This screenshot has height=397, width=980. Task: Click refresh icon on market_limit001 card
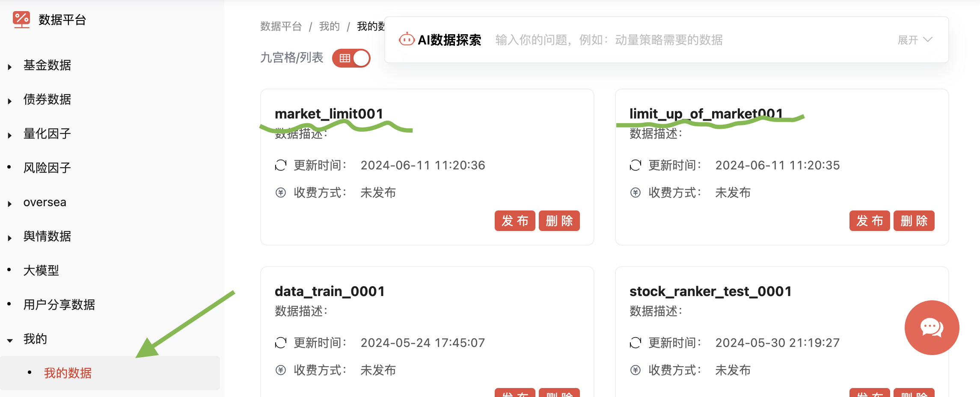[x=281, y=165]
